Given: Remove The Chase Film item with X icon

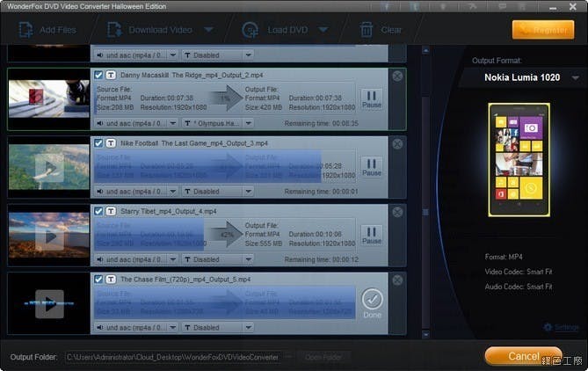Looking at the screenshot, I should pyautogui.click(x=397, y=280).
